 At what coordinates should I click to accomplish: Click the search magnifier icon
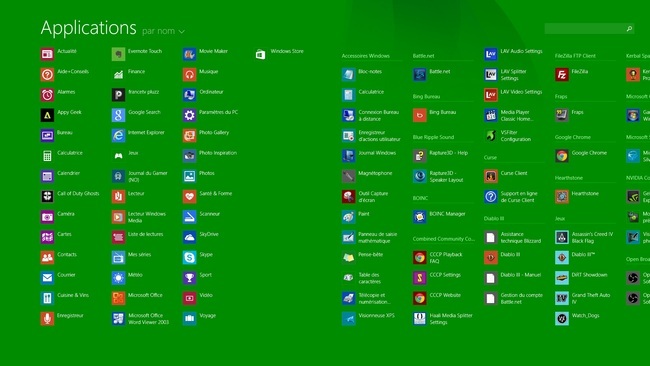(x=629, y=29)
